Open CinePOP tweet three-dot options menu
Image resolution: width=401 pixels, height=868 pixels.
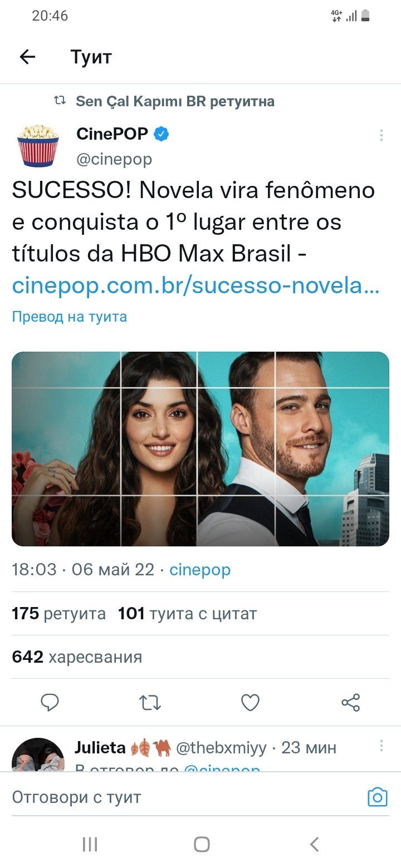(382, 135)
